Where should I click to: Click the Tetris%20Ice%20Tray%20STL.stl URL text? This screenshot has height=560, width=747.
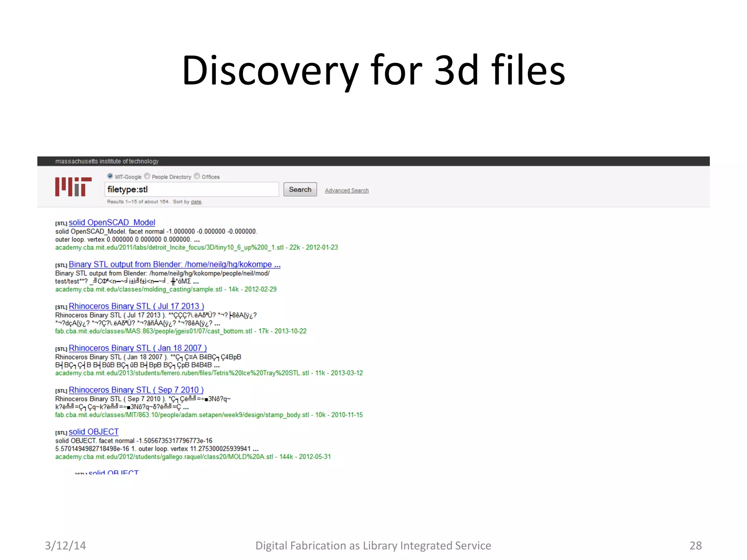point(209,373)
